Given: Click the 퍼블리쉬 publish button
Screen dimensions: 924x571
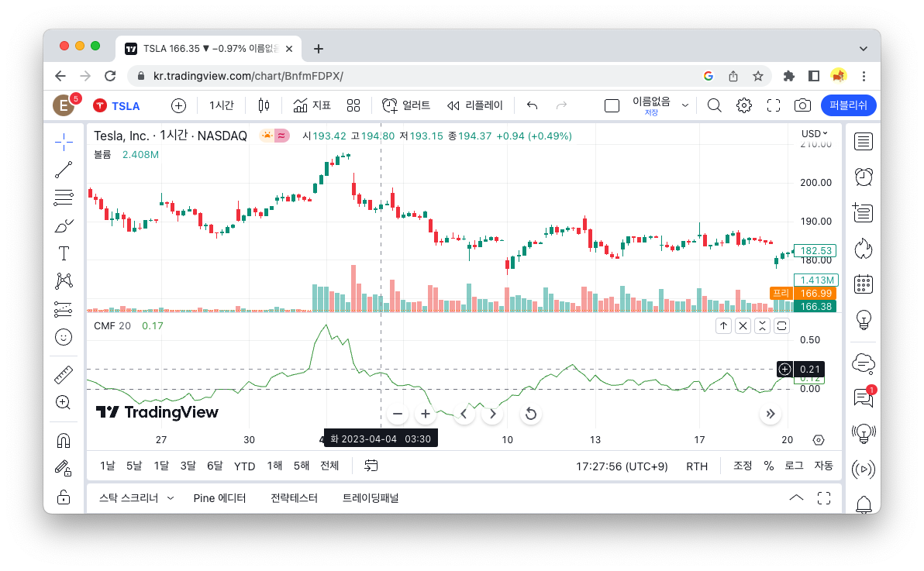Looking at the screenshot, I should pos(849,105).
